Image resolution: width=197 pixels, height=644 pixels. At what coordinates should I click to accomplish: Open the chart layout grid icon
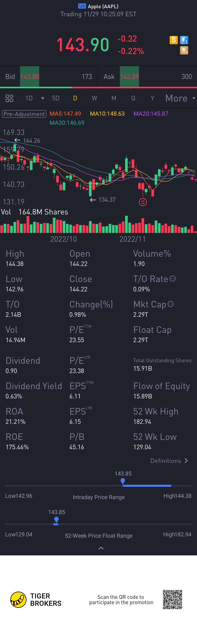[x=9, y=98]
